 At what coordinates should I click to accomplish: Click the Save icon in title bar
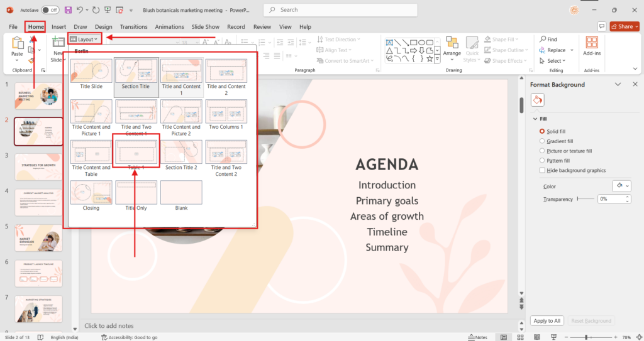coord(68,10)
